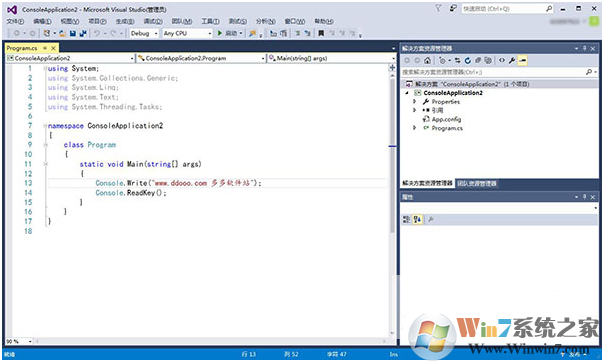Click the notifications flag icon in title bar

click(438, 8)
